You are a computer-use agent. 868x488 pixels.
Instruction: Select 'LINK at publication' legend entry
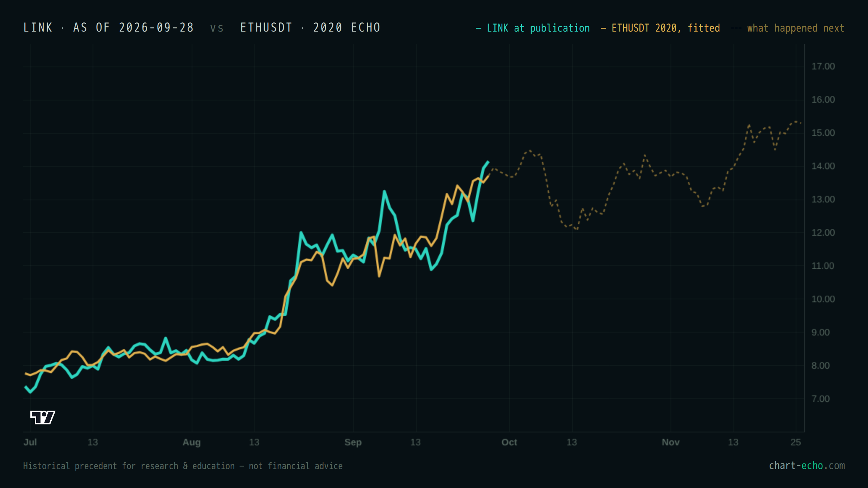click(x=533, y=28)
